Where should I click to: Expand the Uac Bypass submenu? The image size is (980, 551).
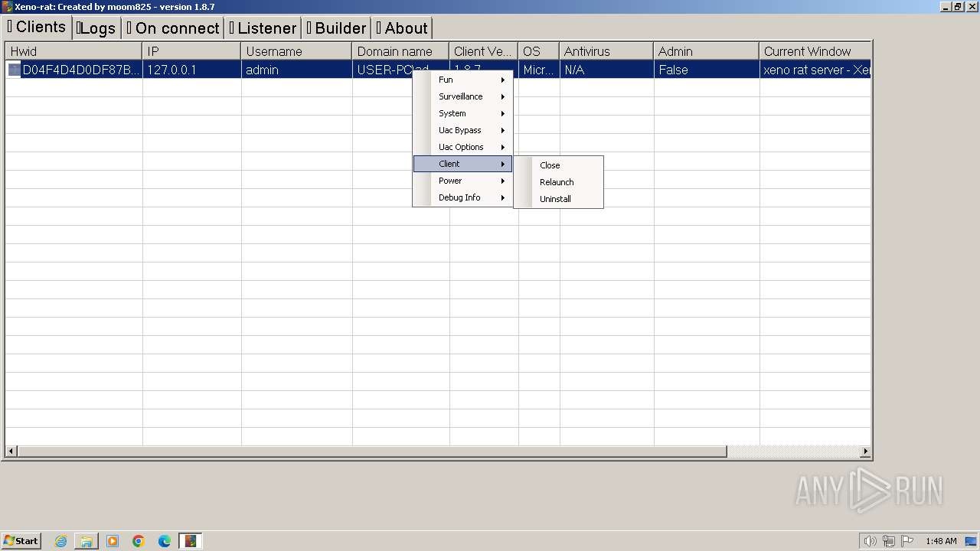(x=462, y=130)
